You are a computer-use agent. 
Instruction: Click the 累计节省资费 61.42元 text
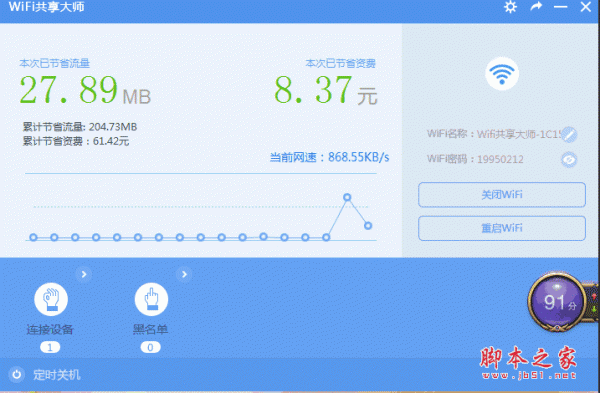click(76, 142)
